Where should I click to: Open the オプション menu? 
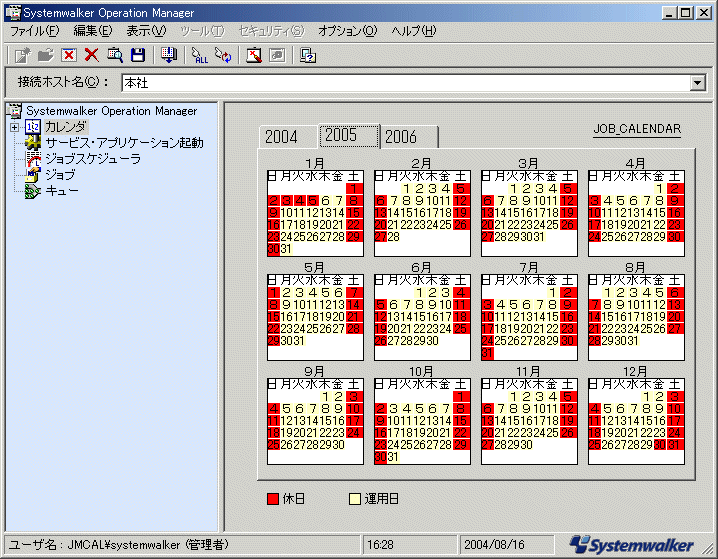coord(347,31)
